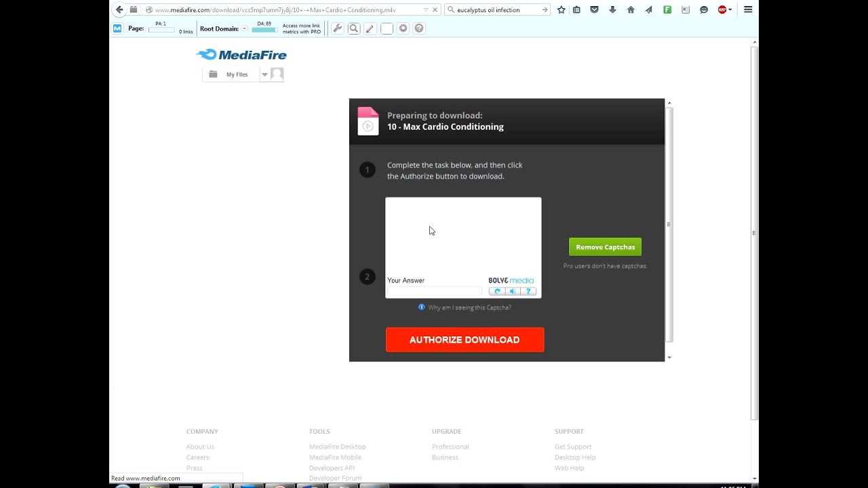Click the Adblock Plus ABP icon
Image resolution: width=868 pixels, height=488 pixels.
[722, 10]
